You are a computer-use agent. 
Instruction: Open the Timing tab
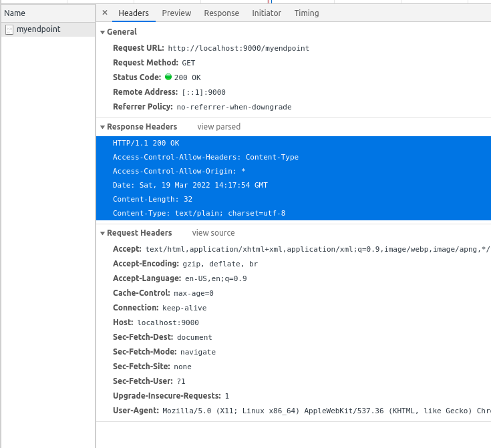point(307,13)
